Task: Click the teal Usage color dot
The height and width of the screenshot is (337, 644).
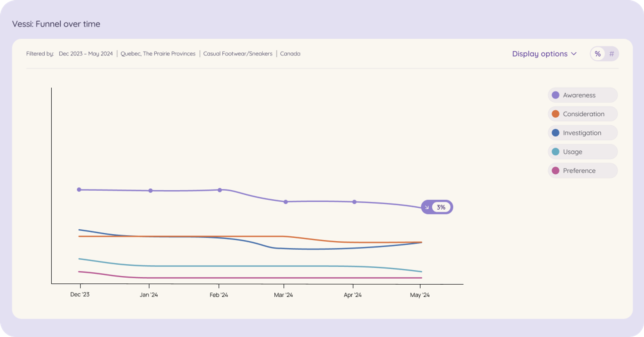Action: pos(555,152)
